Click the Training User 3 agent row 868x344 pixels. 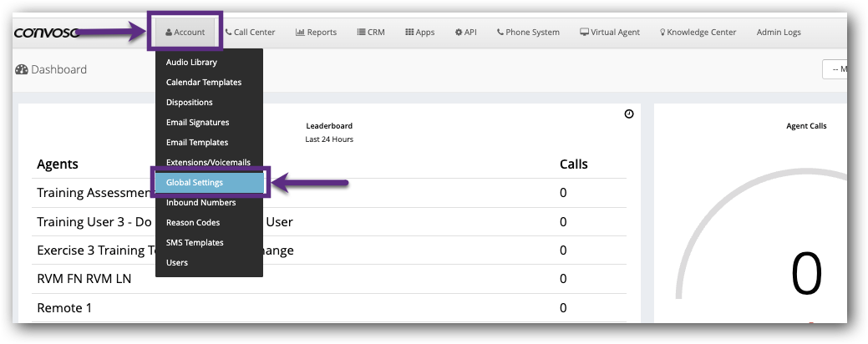[329, 222]
